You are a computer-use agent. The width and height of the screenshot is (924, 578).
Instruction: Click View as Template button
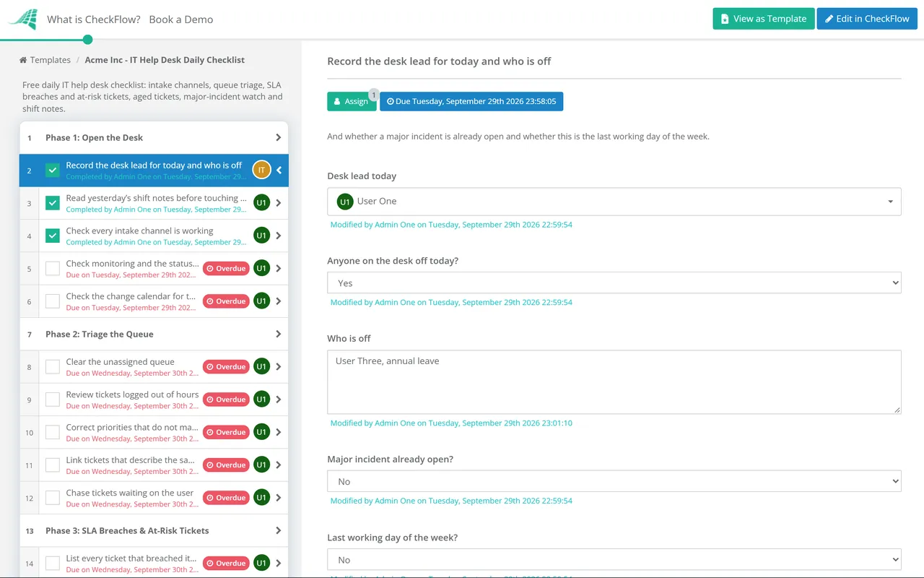[x=764, y=19]
